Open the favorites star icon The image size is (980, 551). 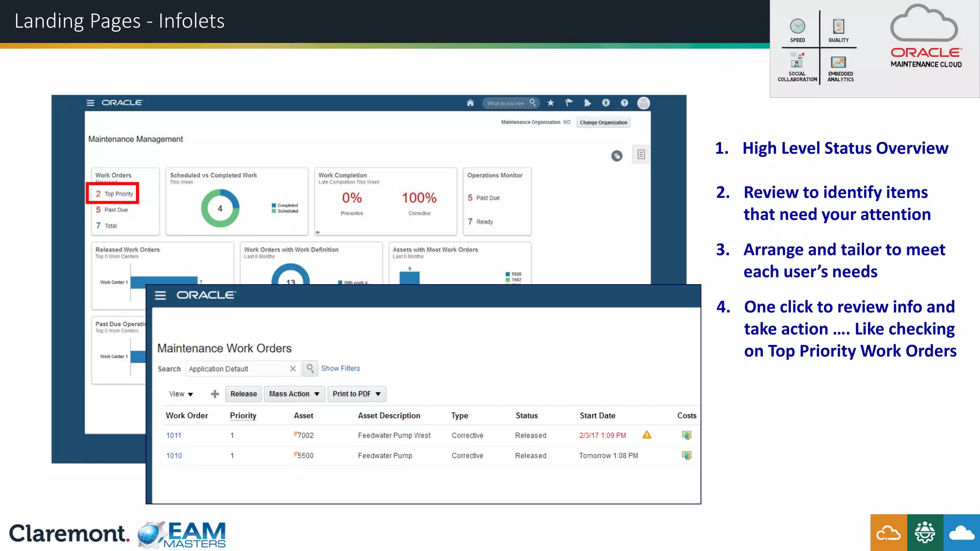551,103
